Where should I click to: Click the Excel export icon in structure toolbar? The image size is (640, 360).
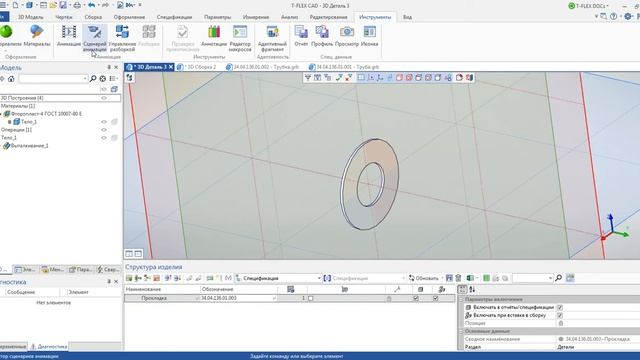coord(470,278)
